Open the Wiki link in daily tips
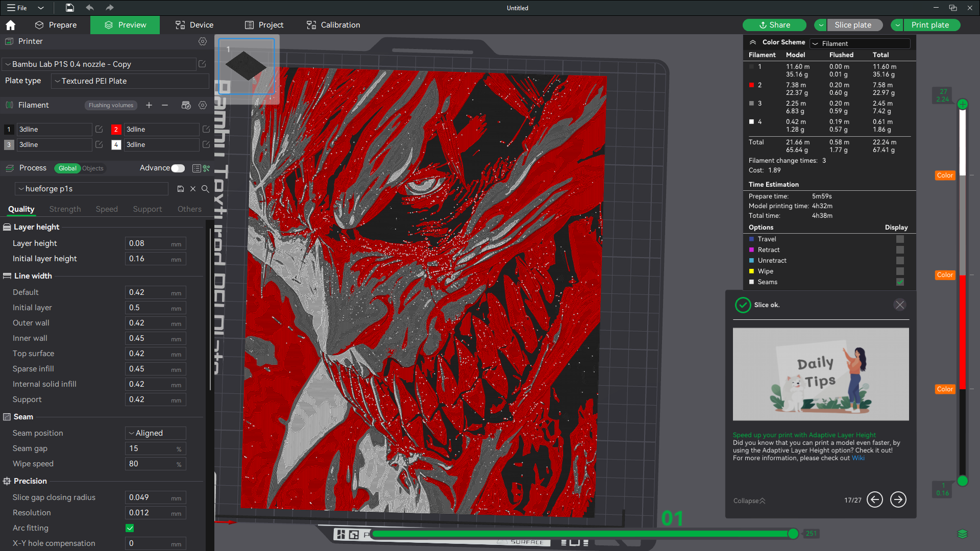Viewport: 980px width, 551px height. click(x=858, y=458)
